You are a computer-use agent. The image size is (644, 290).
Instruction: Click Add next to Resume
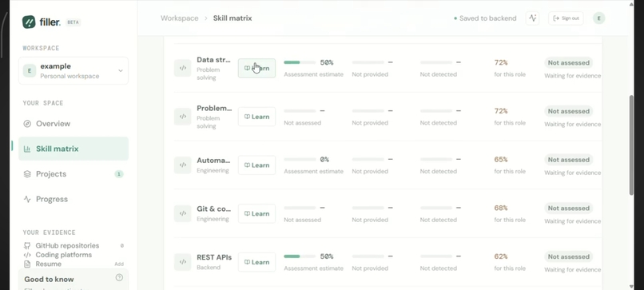coord(119,264)
